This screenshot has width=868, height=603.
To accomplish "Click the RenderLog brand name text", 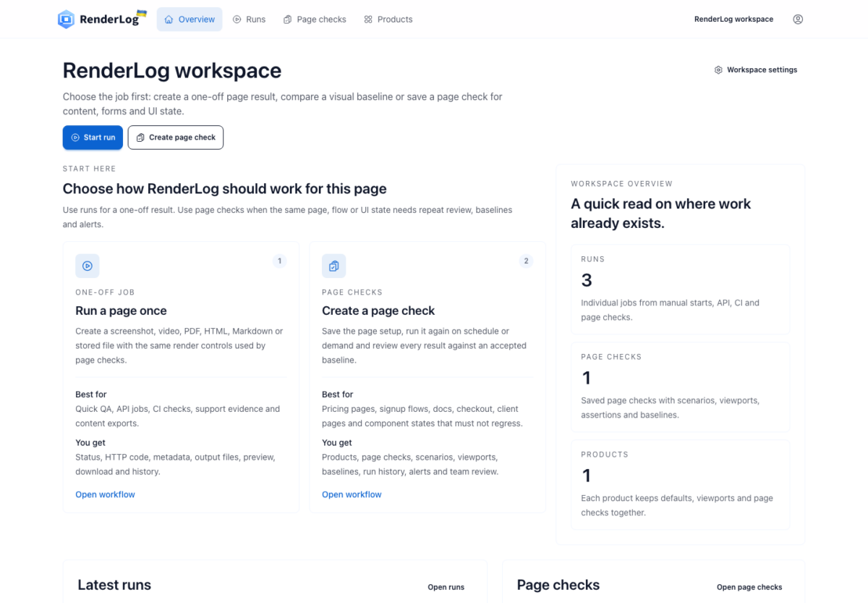I will point(109,20).
